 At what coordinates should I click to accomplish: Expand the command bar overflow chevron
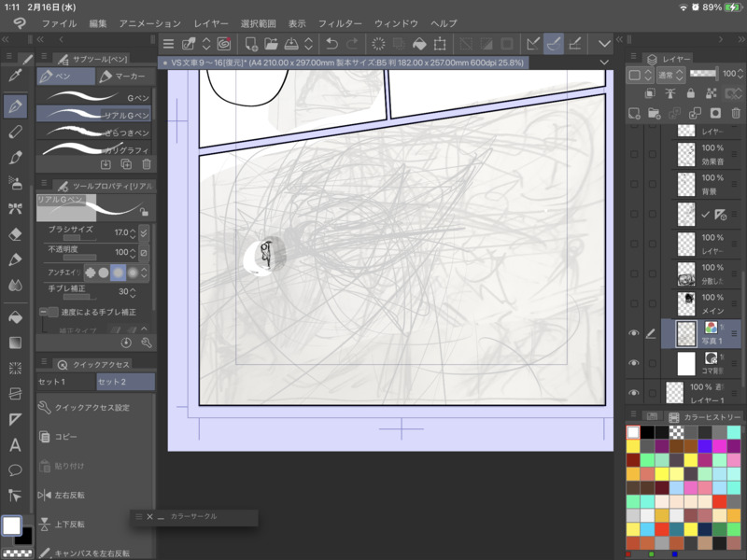[604, 44]
